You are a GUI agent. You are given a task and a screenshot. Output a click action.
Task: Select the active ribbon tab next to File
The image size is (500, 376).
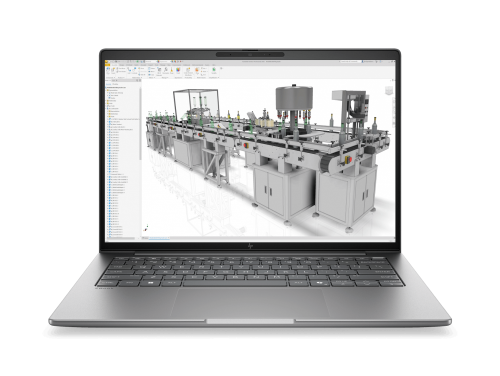(x=114, y=65)
